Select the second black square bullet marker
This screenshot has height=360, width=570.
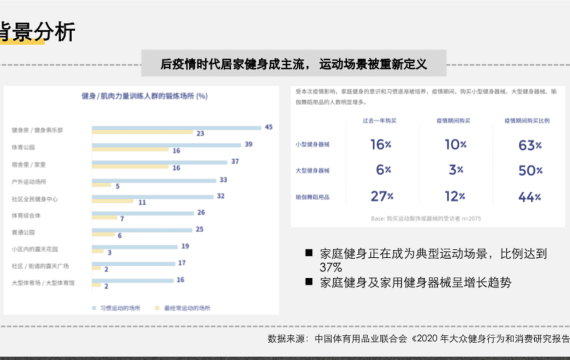309,281
